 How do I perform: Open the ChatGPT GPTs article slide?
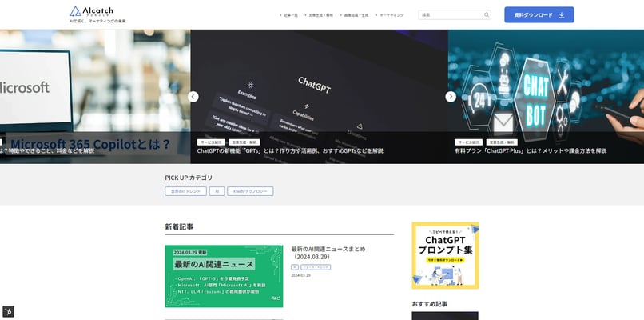(x=319, y=97)
